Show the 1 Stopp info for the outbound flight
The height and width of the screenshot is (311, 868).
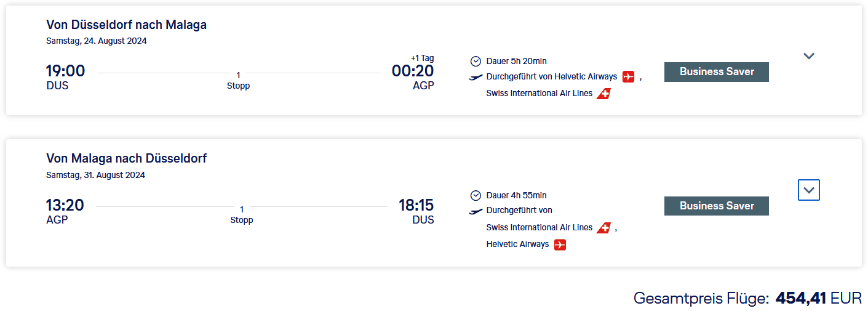coord(238,80)
